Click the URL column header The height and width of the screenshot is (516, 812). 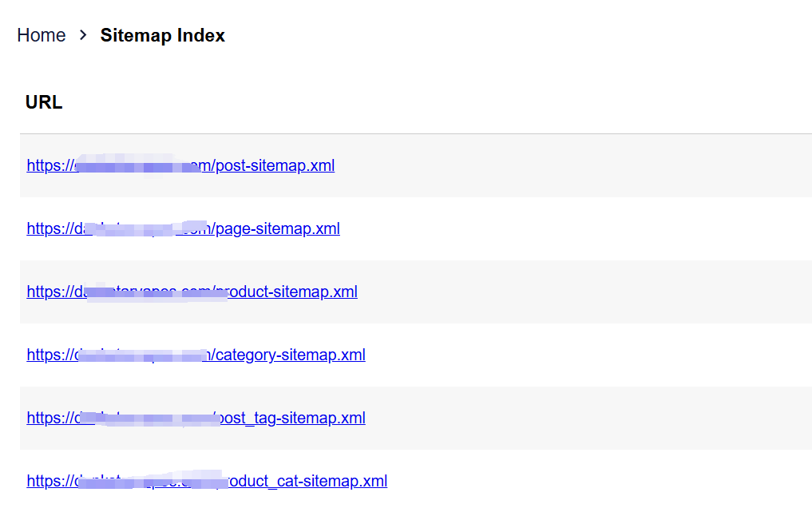click(44, 102)
